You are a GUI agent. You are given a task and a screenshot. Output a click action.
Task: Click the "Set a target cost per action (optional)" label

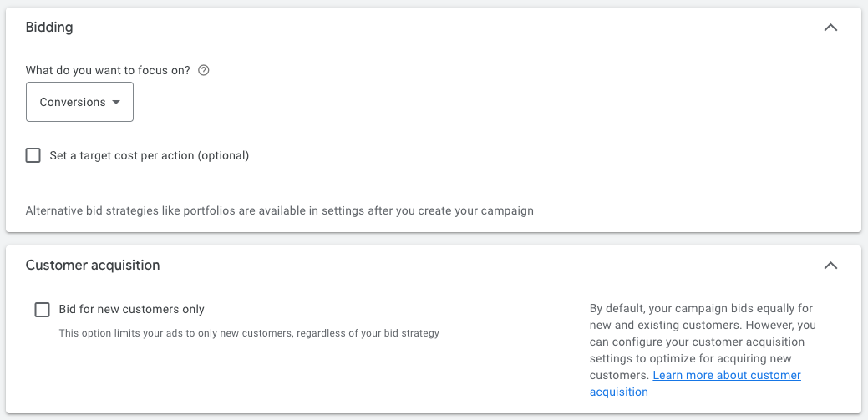[x=149, y=155]
